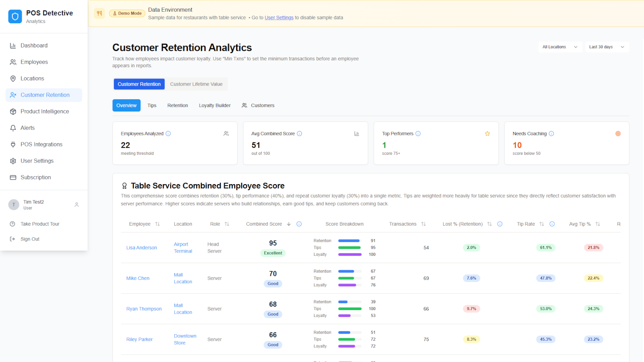This screenshot has height=362, width=644.
Task: Open the All Locations dropdown
Action: coord(559,47)
